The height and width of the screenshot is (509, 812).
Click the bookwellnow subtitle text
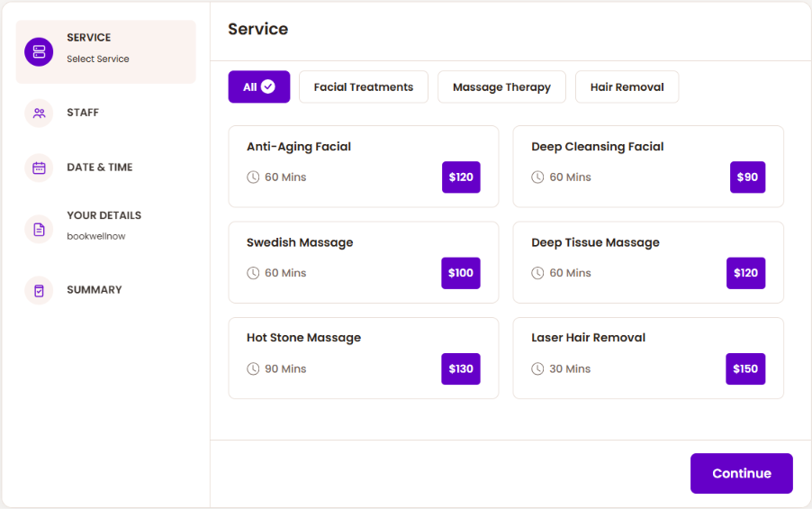point(95,236)
